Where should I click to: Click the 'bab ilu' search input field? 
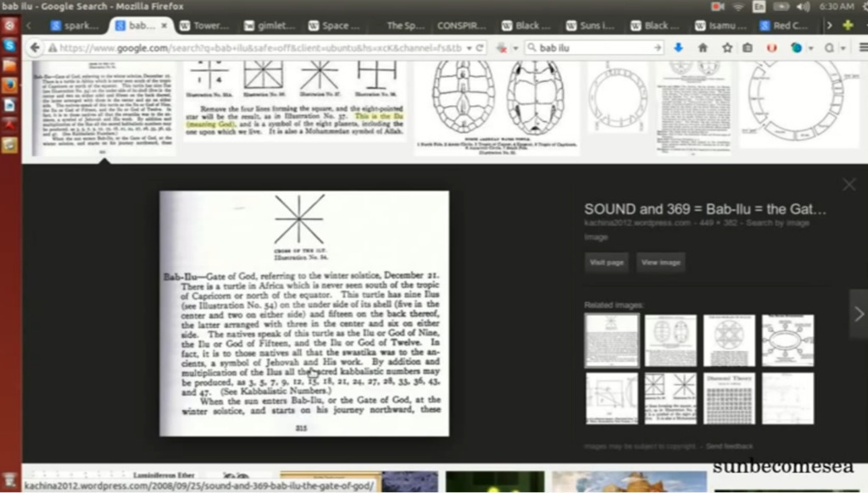[593, 48]
